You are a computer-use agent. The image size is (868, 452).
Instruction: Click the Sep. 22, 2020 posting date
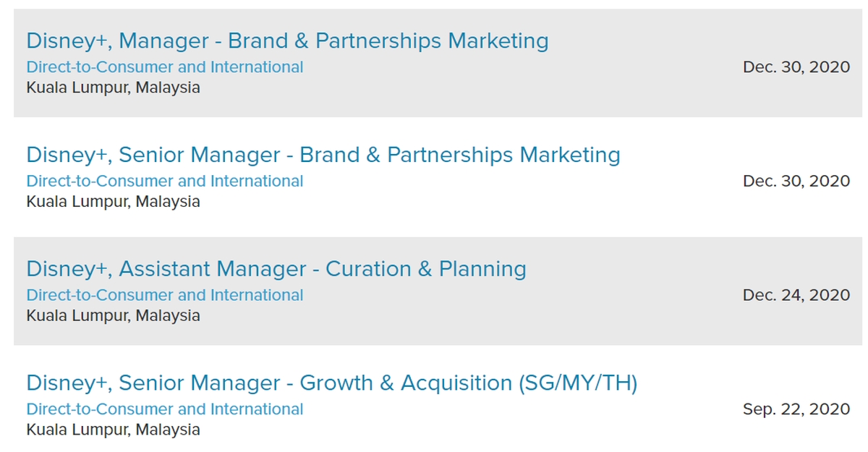tap(796, 409)
